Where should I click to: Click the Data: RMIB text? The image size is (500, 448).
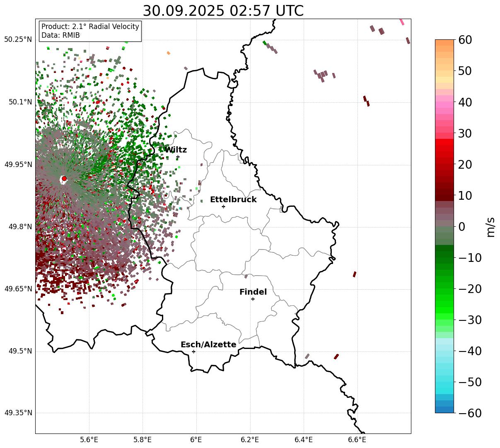point(60,35)
